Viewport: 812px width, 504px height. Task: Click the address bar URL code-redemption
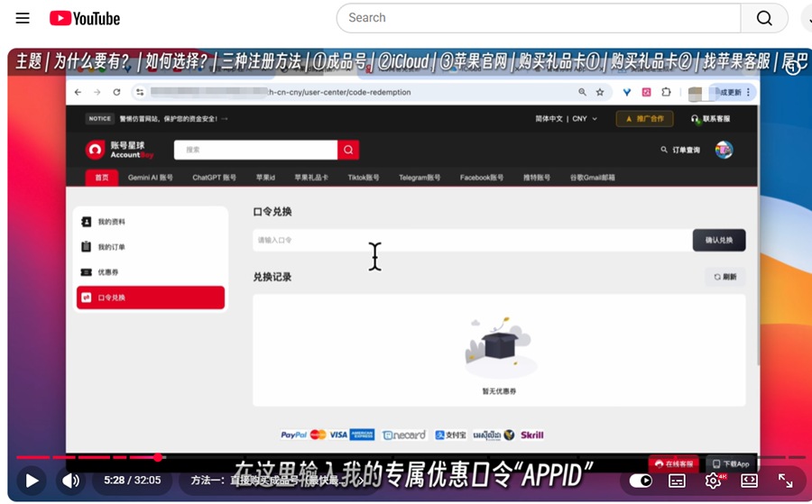(339, 92)
